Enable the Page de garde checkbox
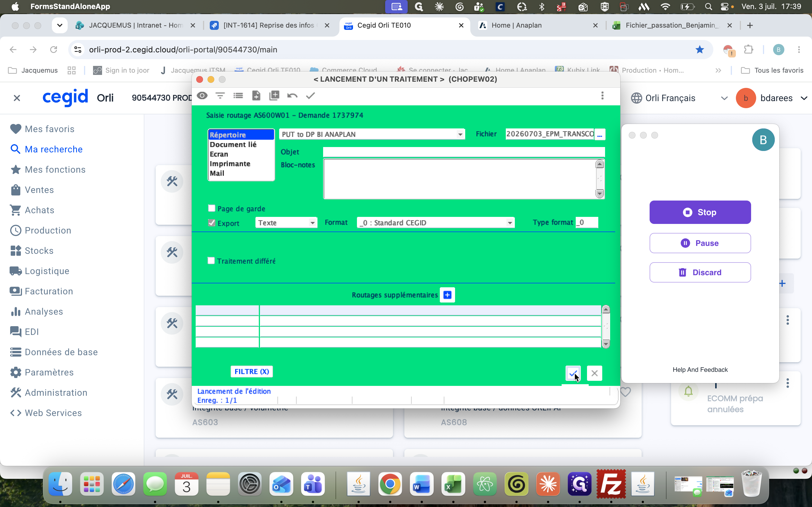 211,208
